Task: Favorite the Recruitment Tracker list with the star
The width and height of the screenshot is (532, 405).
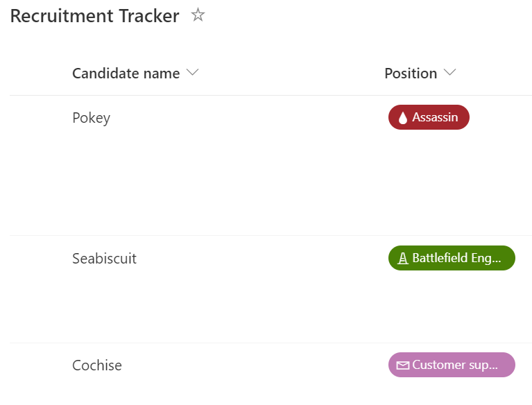Action: coord(198,15)
